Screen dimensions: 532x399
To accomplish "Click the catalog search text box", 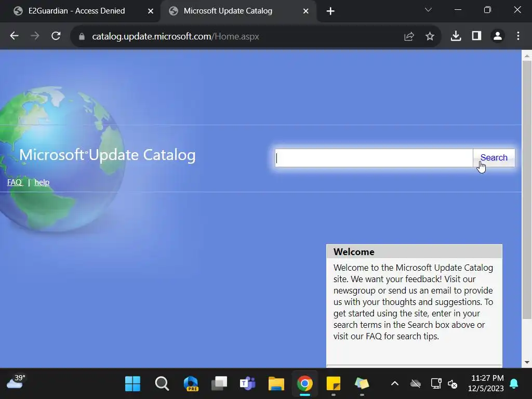I will pyautogui.click(x=374, y=158).
